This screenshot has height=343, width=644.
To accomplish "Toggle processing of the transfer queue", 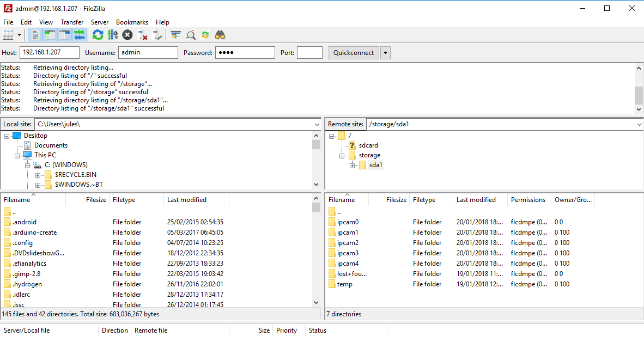I will point(113,35).
